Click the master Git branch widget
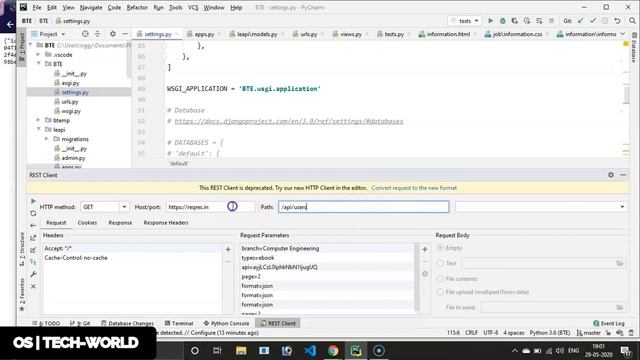This screenshot has height=360, width=640. pos(589,333)
